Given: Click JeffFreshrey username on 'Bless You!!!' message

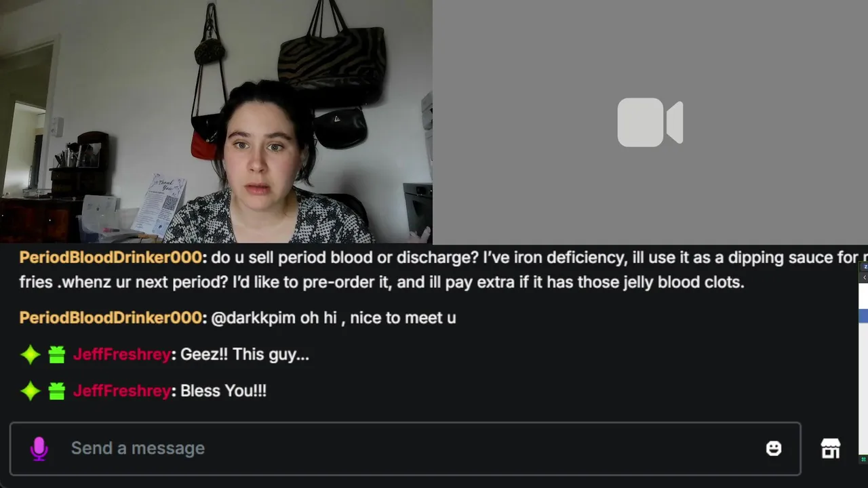Looking at the screenshot, I should pyautogui.click(x=122, y=391).
